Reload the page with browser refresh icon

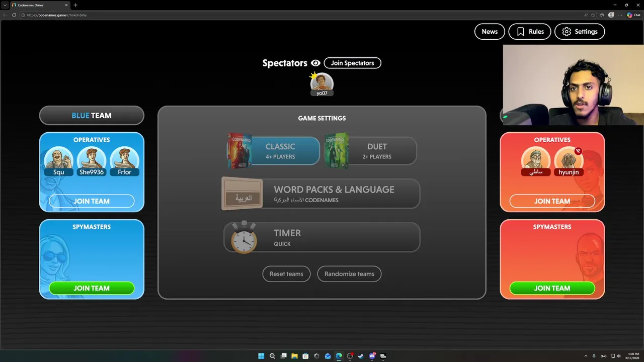[14, 15]
